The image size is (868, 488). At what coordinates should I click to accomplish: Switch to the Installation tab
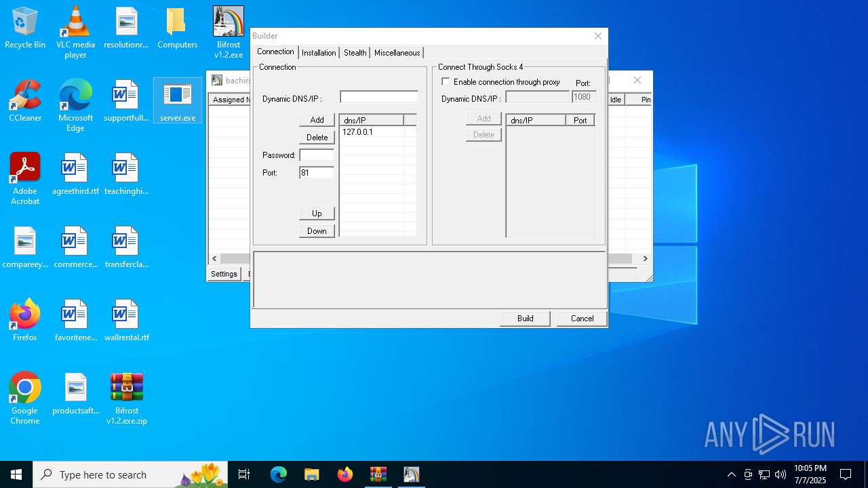(319, 53)
